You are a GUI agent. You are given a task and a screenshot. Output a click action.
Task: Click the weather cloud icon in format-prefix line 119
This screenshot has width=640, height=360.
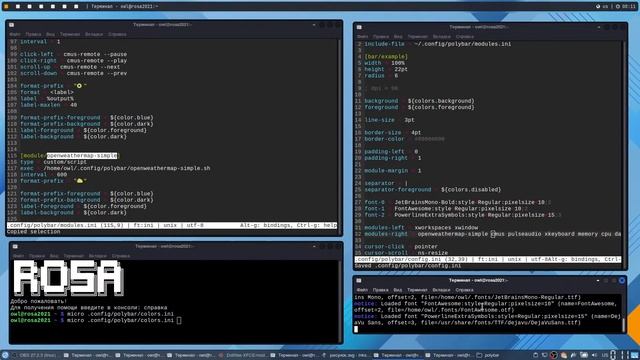click(80, 180)
